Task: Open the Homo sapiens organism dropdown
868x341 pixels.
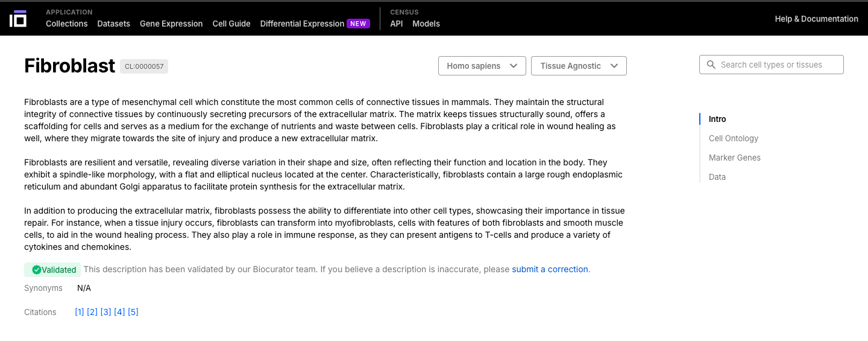Action: pyautogui.click(x=482, y=66)
